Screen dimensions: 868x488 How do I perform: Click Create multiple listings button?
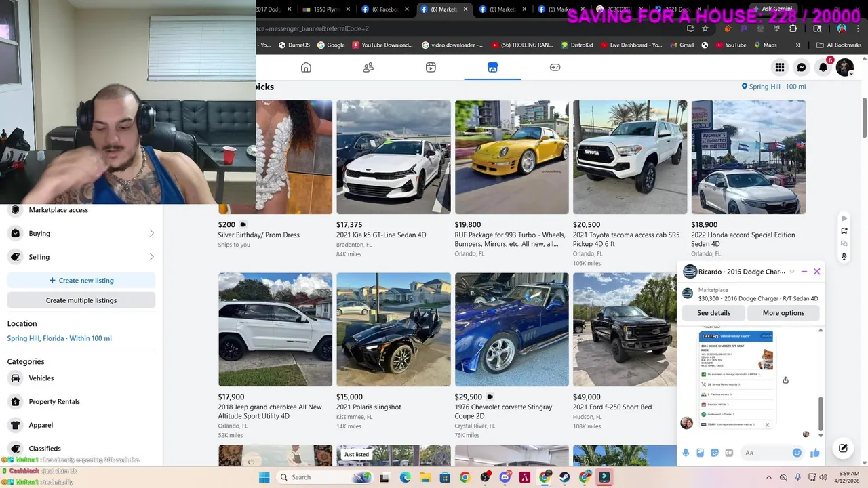81,300
